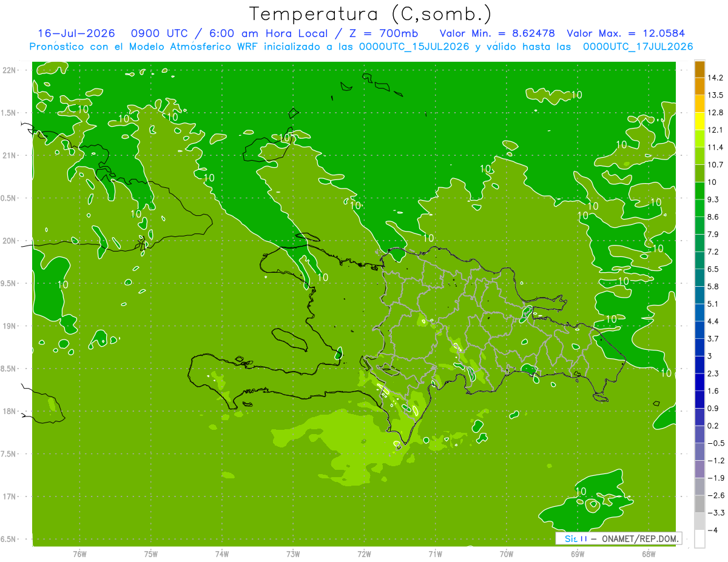Click the "71W" longitude label

(435, 554)
